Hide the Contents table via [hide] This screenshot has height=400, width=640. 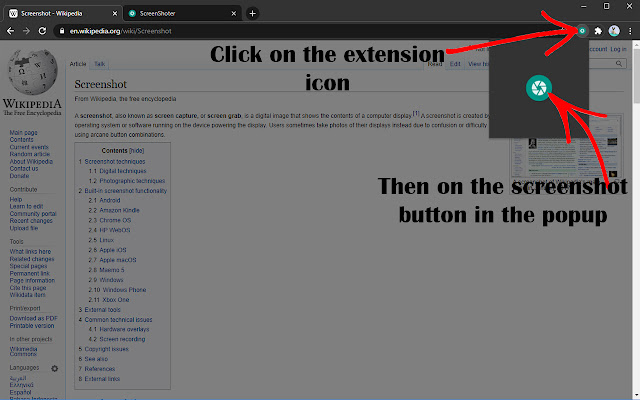136,151
